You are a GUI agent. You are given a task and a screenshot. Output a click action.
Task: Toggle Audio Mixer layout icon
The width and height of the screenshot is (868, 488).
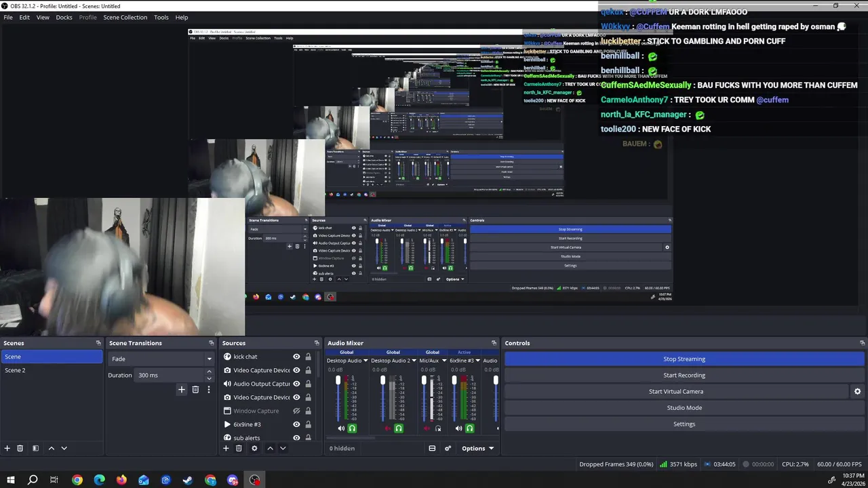pyautogui.click(x=432, y=448)
